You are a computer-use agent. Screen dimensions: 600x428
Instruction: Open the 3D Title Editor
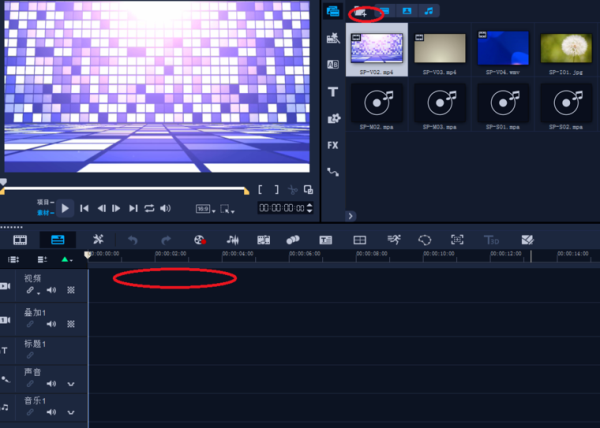491,240
